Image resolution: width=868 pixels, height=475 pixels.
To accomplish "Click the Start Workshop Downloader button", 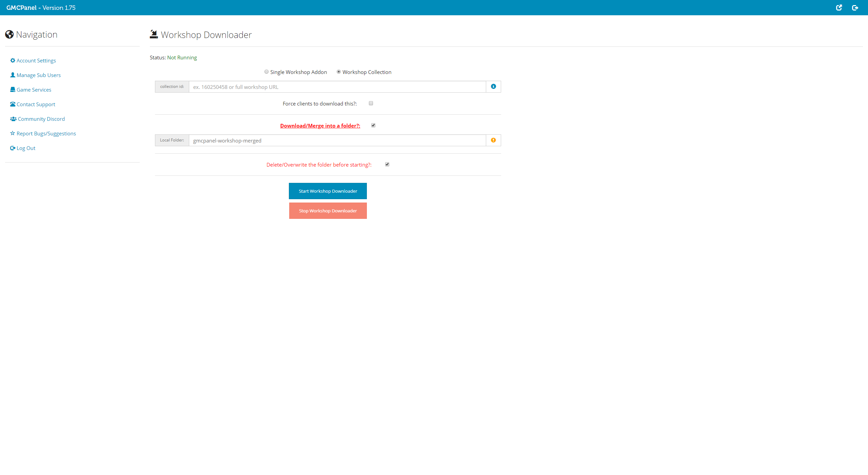I will (x=328, y=191).
